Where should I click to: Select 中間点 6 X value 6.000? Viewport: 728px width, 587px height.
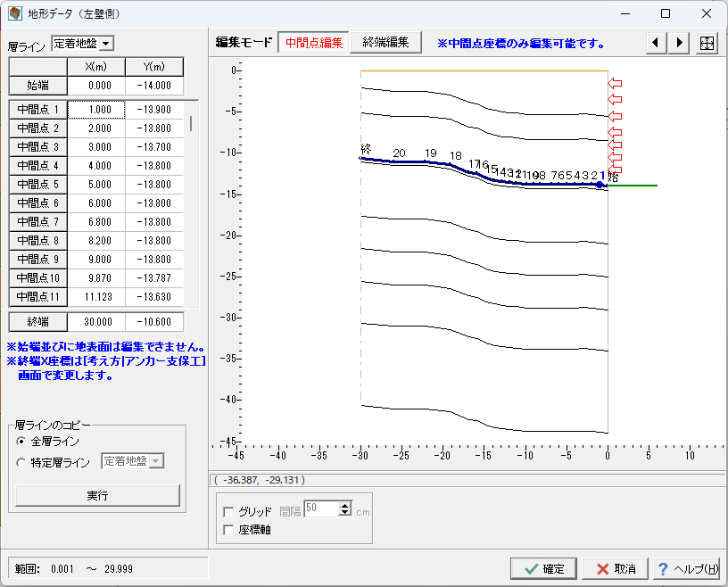[x=96, y=203]
